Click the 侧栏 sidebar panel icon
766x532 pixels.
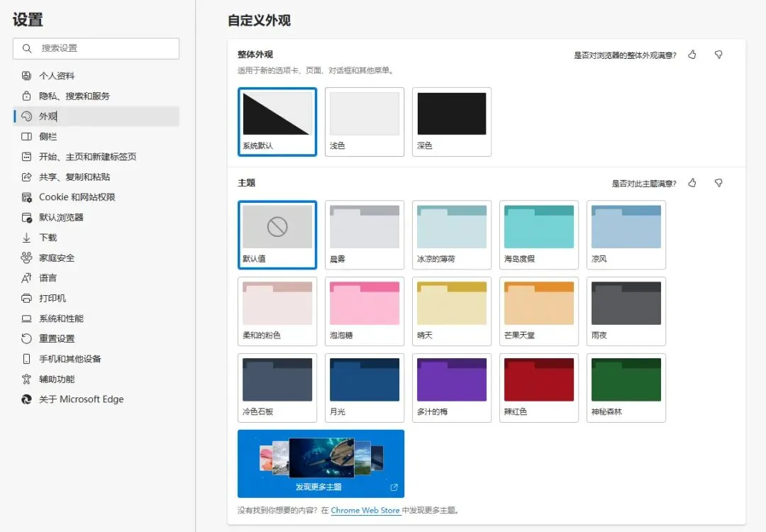tap(26, 136)
